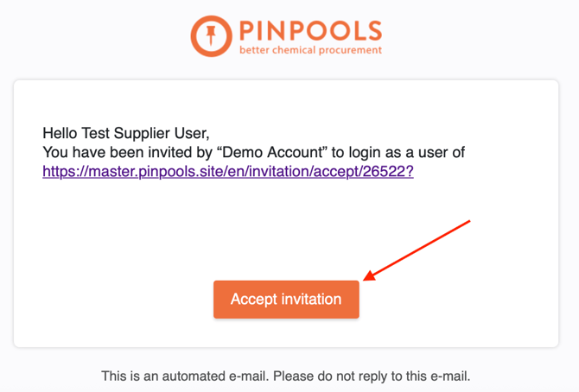Click the PINPOOLS wordmark in the header
Screen dimensions: 579x392
310,31
